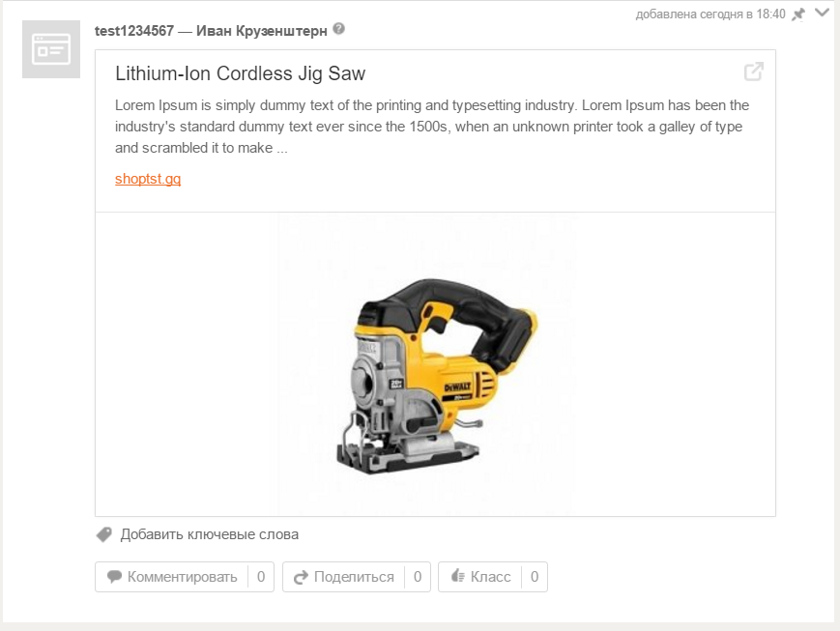Open the Lithium-Ion Cordless Jig Saw title
This screenshot has height=631, width=840.
tap(240, 73)
